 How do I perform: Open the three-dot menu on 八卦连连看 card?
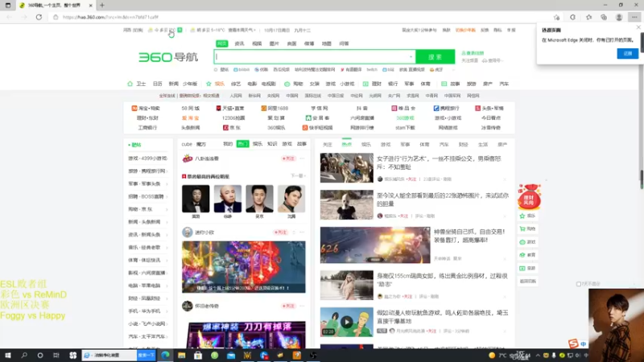[303, 158]
